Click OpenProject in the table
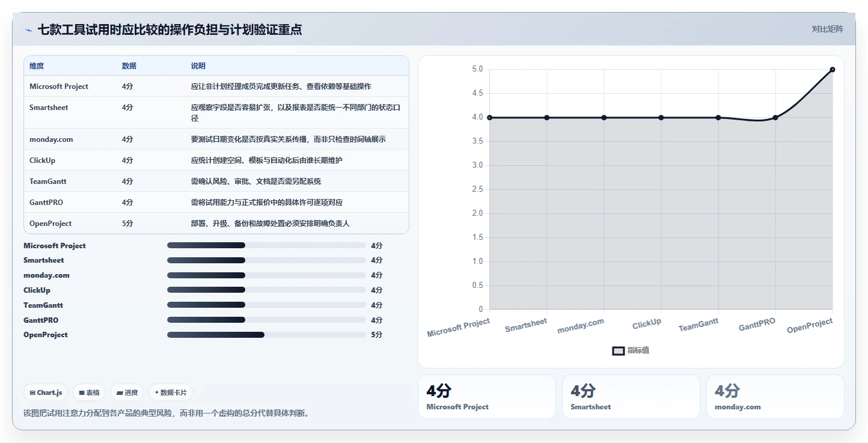The image size is (868, 443). click(x=50, y=224)
